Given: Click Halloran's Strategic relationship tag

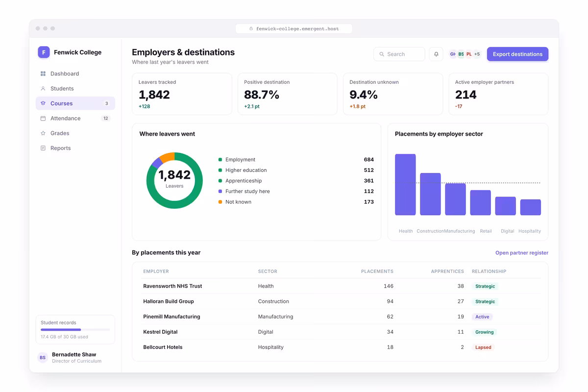Looking at the screenshot, I should pos(485,301).
